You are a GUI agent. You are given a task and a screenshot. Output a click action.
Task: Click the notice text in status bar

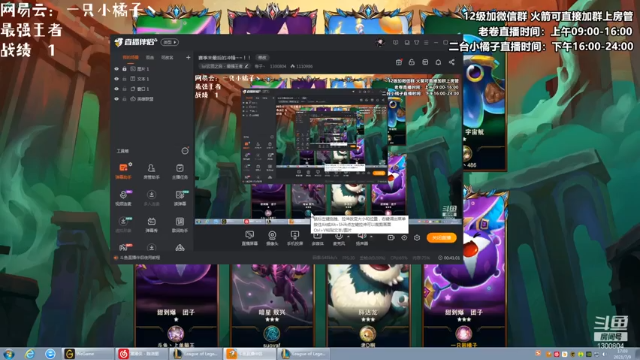(x=140, y=258)
